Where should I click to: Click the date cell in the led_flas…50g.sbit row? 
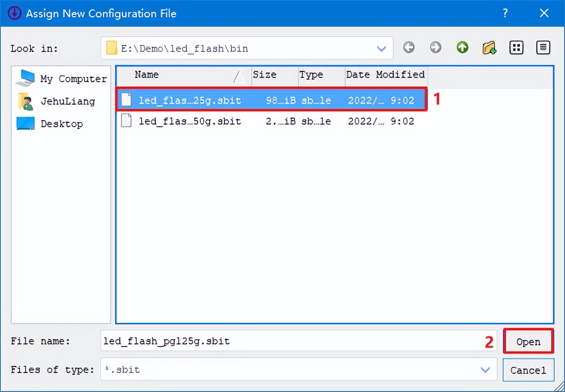point(381,121)
